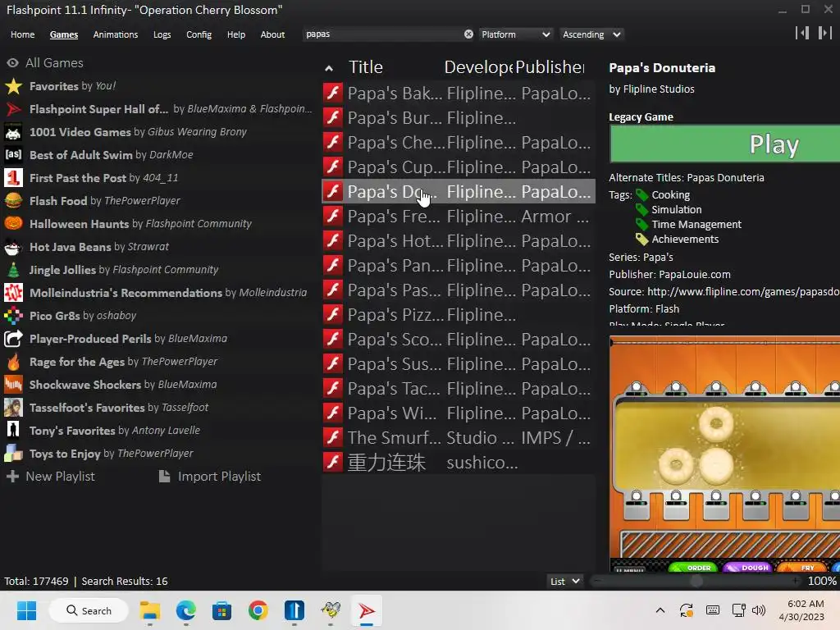Collapse the left sidebar with the top-right toggle
The image size is (840, 630).
point(802,33)
